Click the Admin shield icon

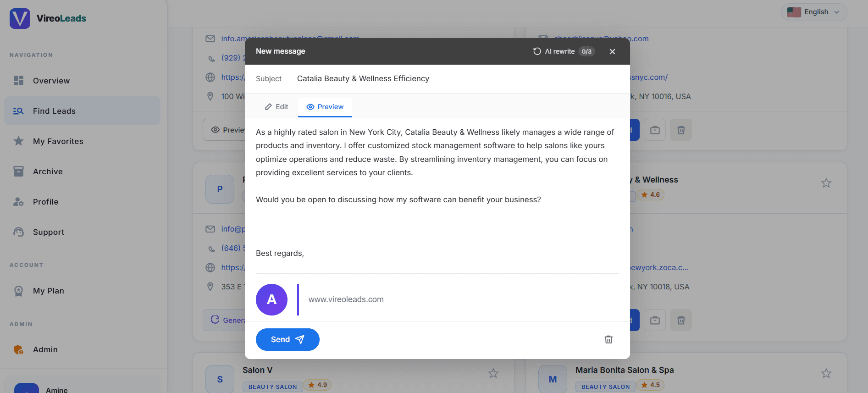pyautogui.click(x=18, y=349)
